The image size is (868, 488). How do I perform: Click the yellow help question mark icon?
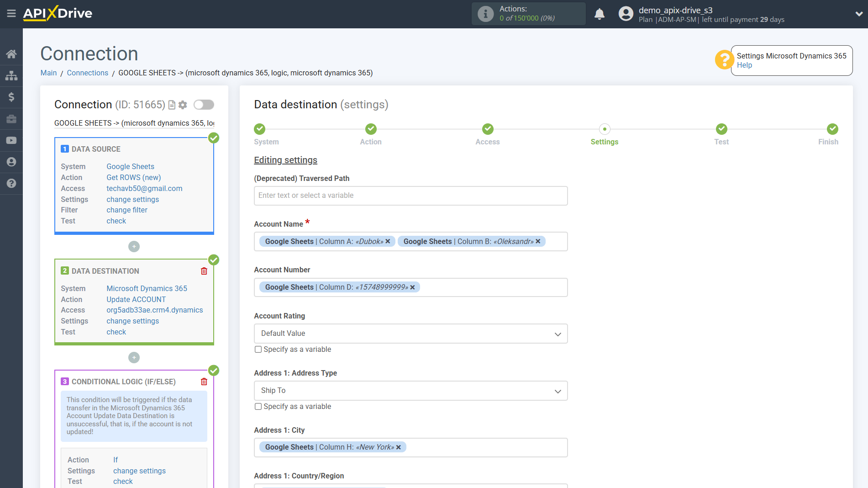pyautogui.click(x=724, y=60)
